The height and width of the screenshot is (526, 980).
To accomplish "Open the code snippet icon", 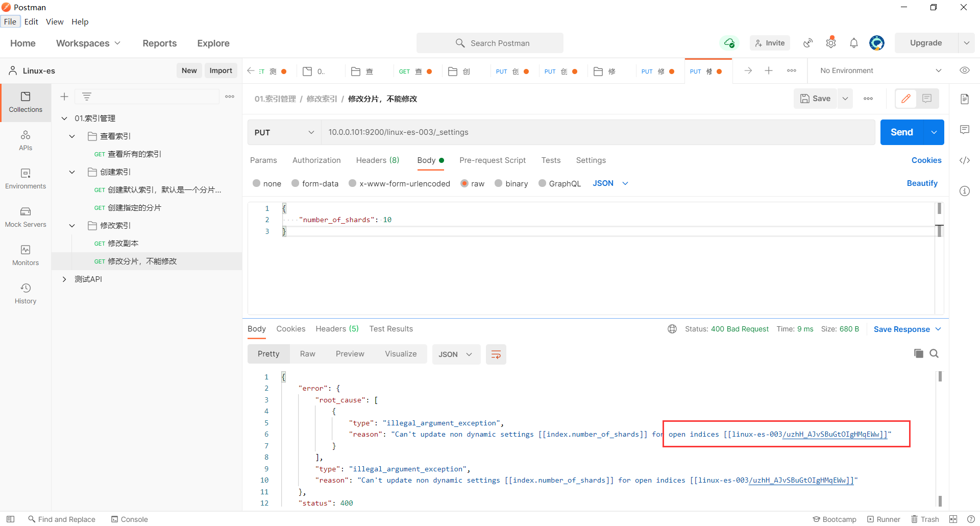I will [x=965, y=160].
